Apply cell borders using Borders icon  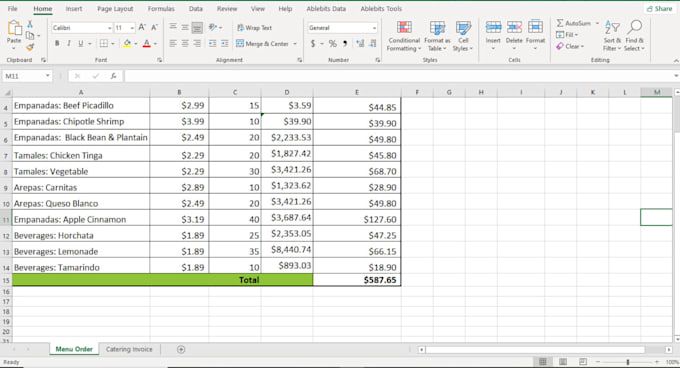point(104,43)
